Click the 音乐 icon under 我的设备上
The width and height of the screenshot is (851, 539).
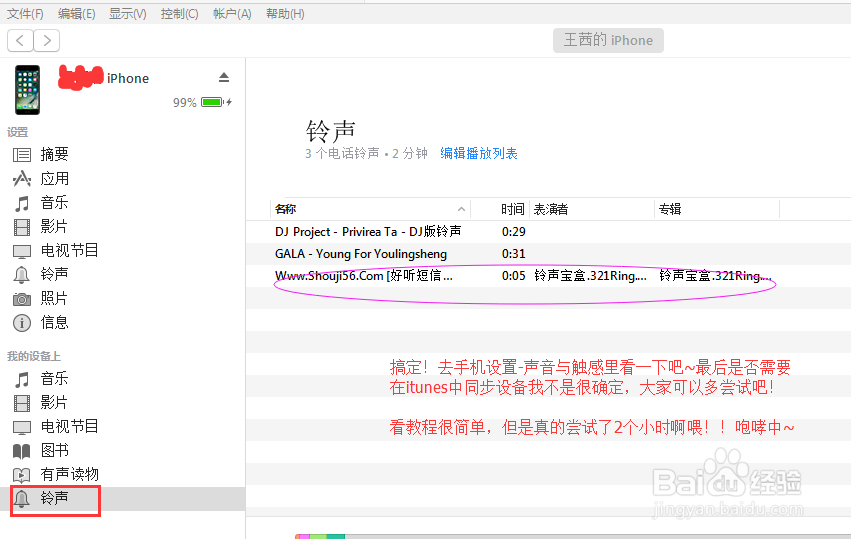[x=22, y=379]
